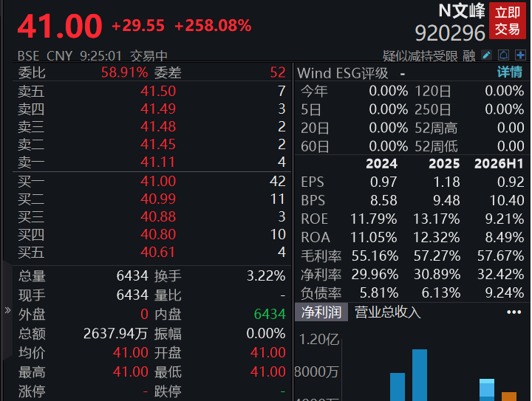Select stock name N文峰
The image size is (532, 401).
462,11
